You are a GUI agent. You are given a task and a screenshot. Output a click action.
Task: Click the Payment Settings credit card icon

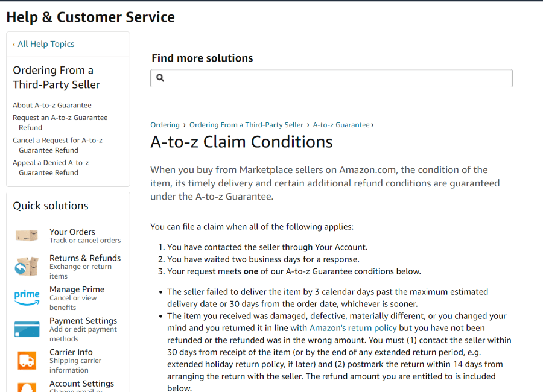tap(27, 329)
